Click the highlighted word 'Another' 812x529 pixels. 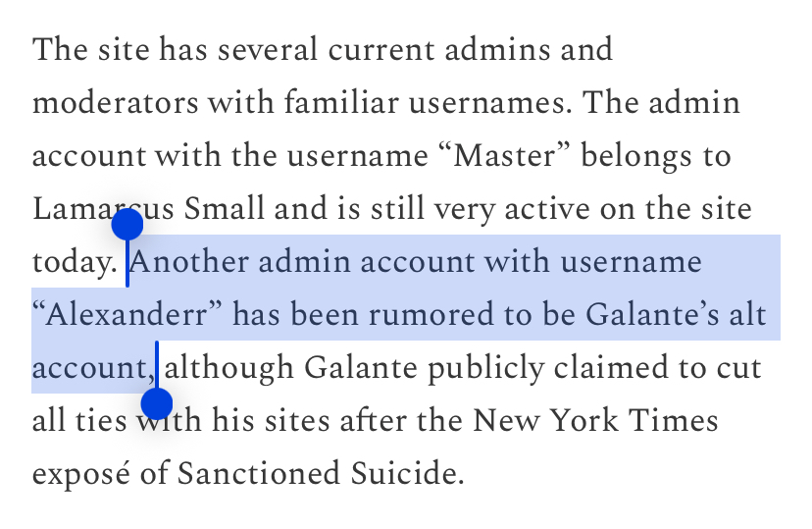(x=191, y=263)
